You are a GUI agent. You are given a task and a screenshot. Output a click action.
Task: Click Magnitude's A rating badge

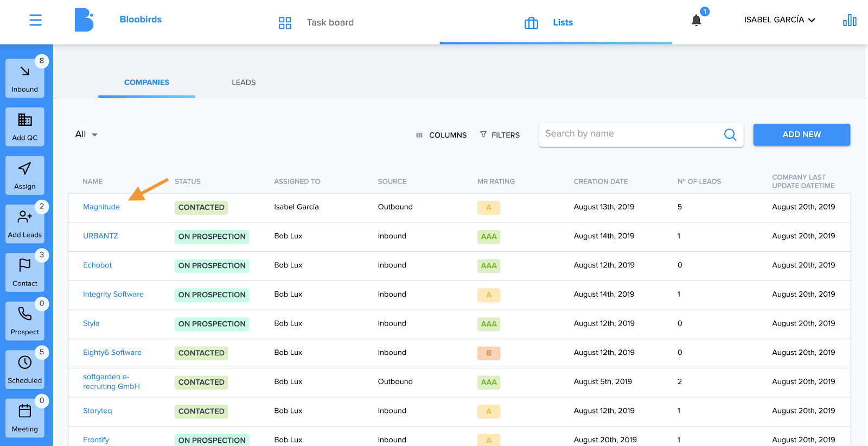(x=489, y=207)
